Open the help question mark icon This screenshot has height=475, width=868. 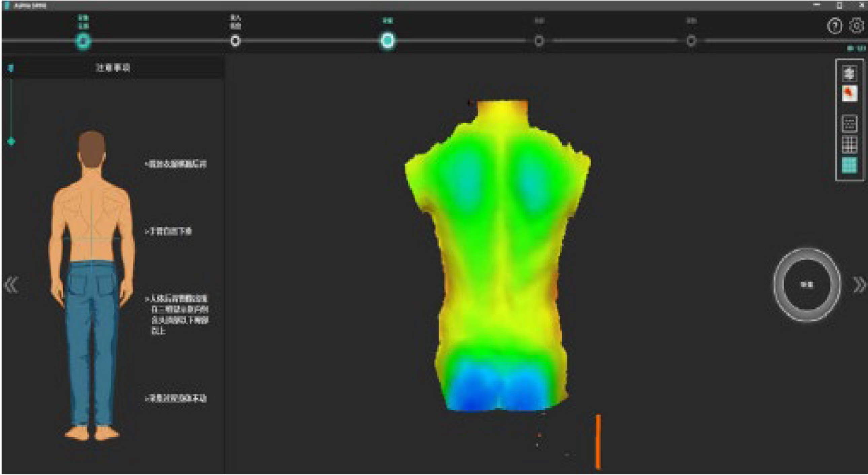(834, 26)
